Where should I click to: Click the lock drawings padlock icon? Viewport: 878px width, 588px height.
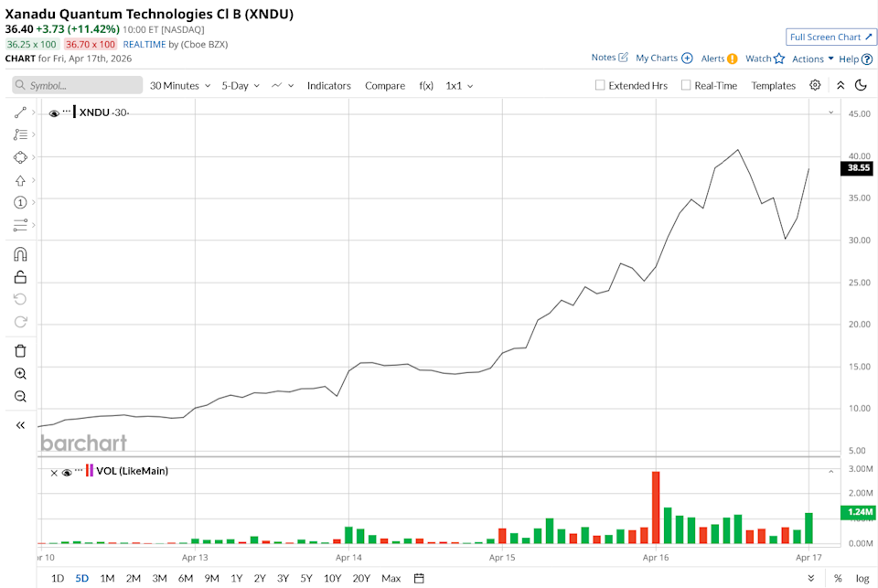click(20, 277)
